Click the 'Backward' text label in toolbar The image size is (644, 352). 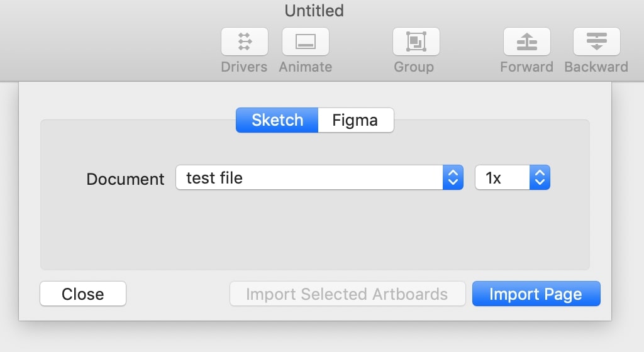(596, 67)
